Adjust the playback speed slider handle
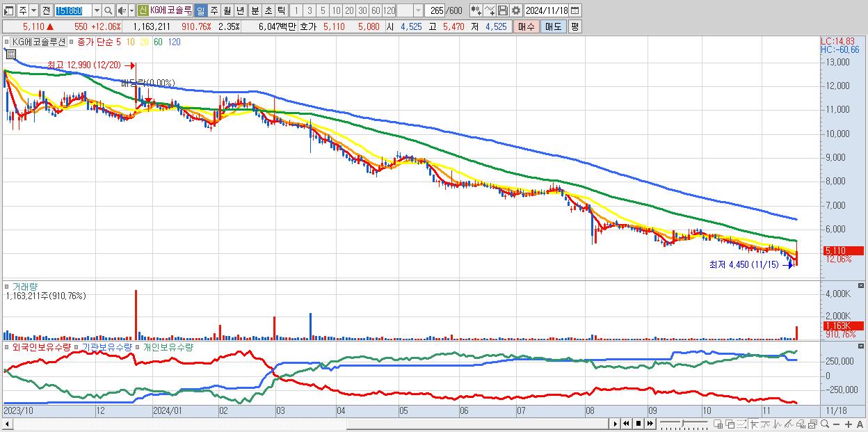The image size is (868, 432). tap(682, 423)
